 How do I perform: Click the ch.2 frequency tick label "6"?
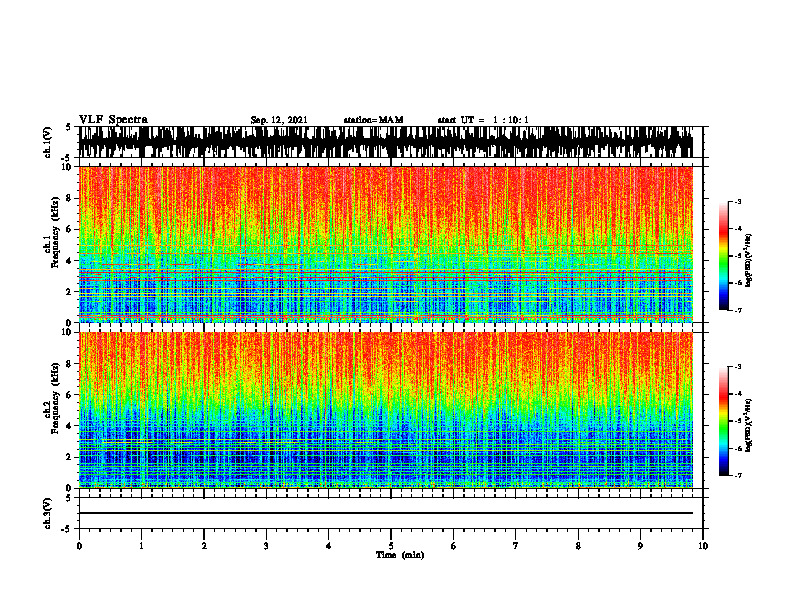tap(70, 395)
